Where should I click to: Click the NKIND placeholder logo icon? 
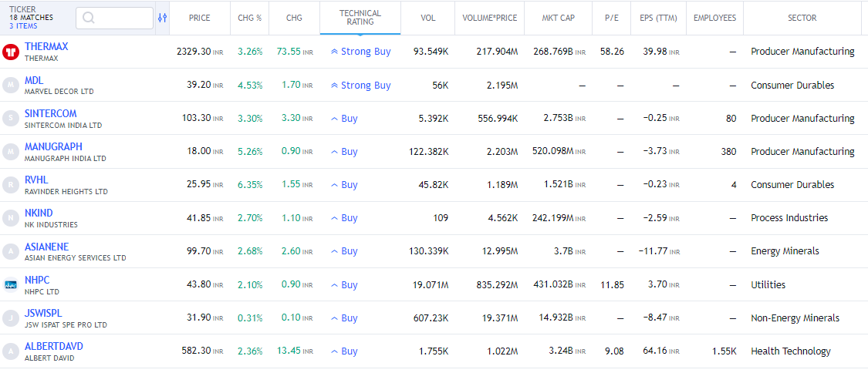[x=11, y=218]
